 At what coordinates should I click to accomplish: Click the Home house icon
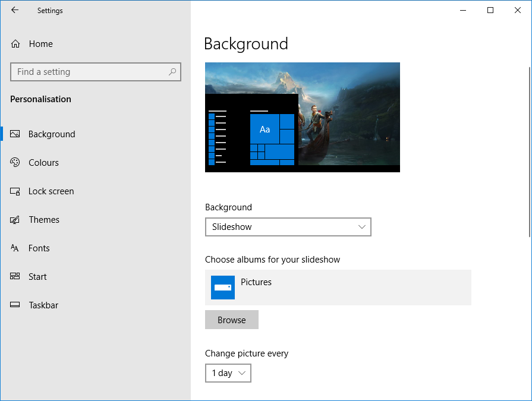[x=15, y=44]
